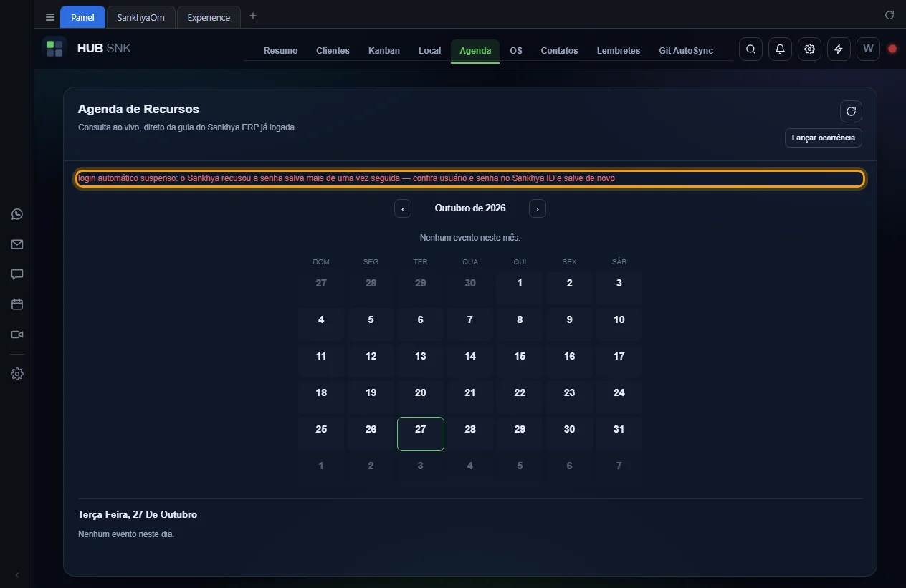Screen dimensions: 906x588
Task: Select highlighted day 27 in the calendar
Action: (421, 434)
